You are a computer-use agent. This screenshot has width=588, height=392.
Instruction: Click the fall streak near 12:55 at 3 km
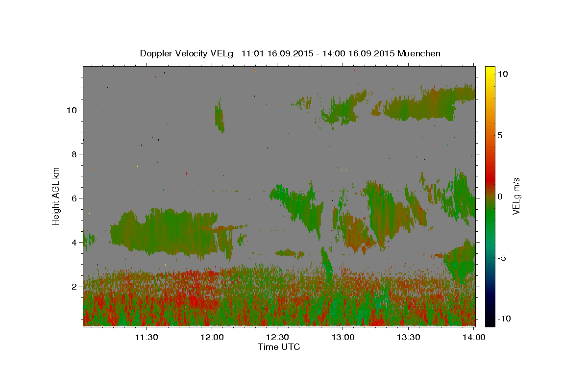tap(327, 267)
